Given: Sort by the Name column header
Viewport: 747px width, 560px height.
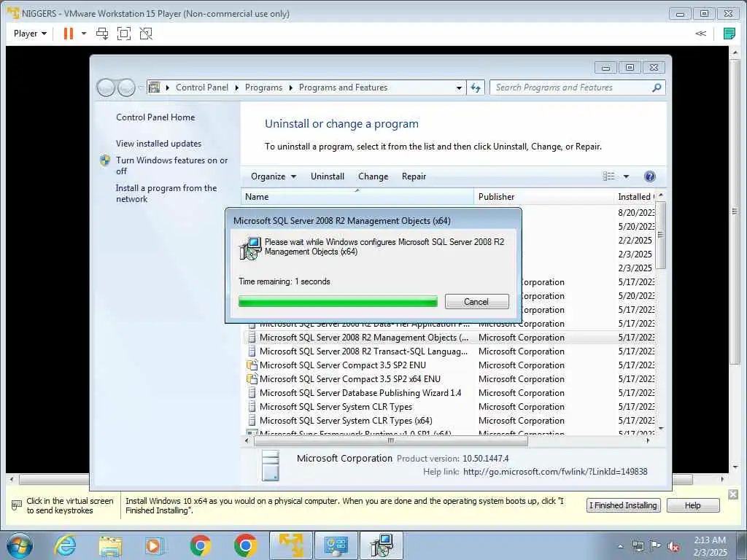Looking at the screenshot, I should 357,197.
